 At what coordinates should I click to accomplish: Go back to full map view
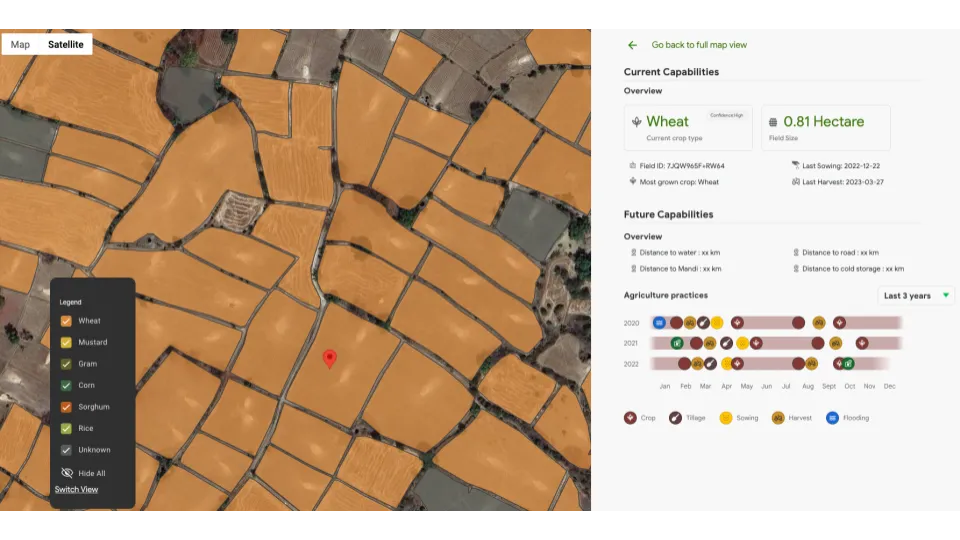tap(699, 45)
